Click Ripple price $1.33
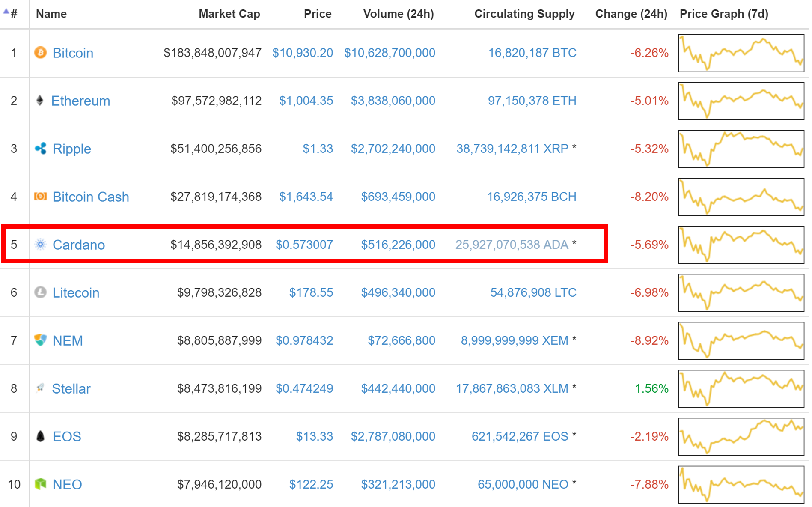 point(318,149)
